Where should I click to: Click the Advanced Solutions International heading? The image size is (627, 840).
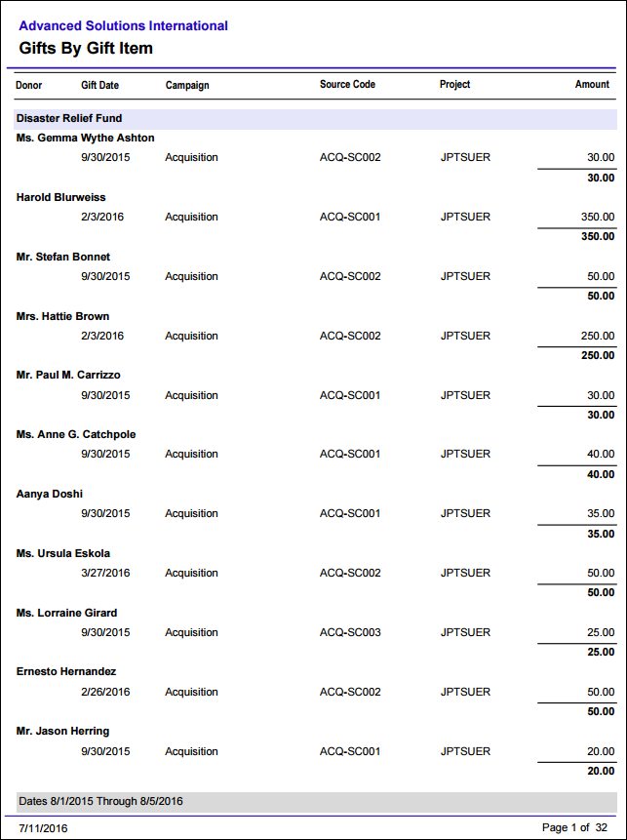(x=123, y=25)
